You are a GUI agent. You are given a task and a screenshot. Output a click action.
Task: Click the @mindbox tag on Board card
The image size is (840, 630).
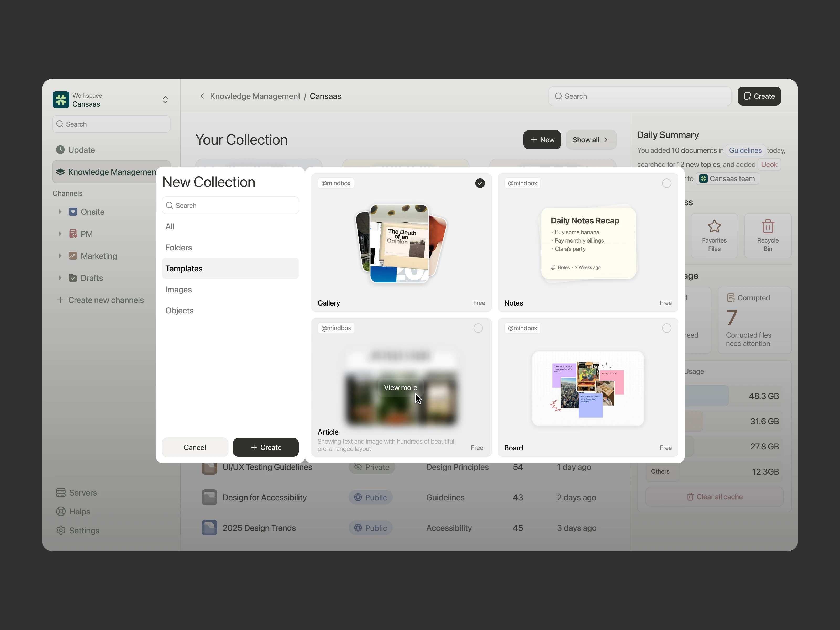[x=523, y=328]
